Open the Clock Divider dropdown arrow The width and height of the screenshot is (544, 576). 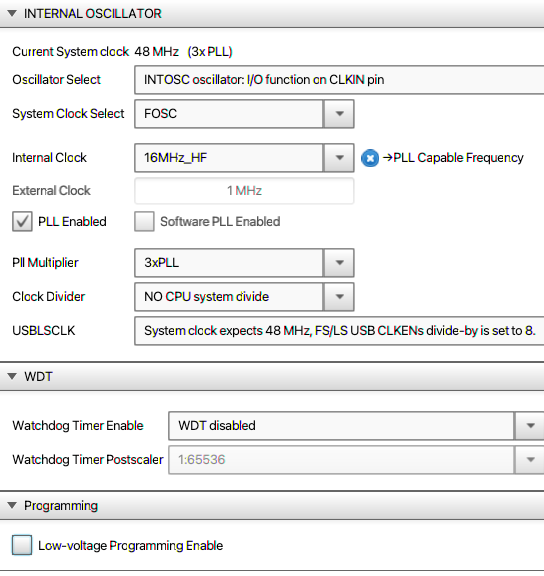click(x=339, y=296)
